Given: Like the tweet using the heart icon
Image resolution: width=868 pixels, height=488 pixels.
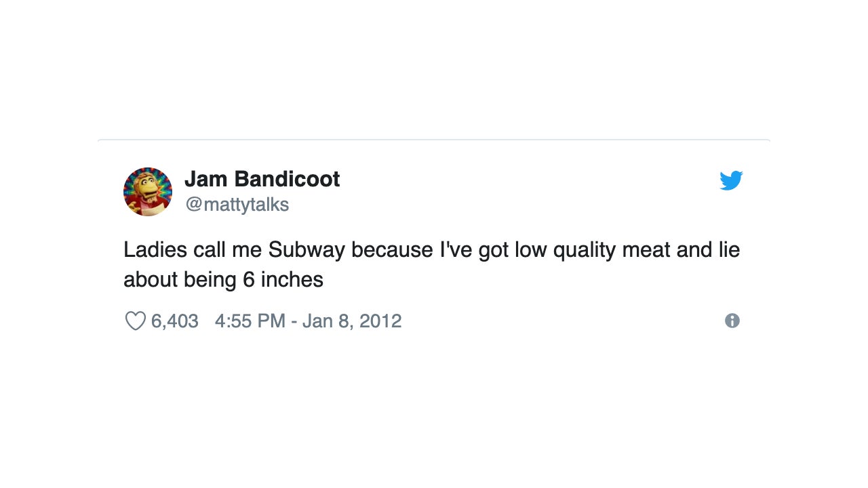Looking at the screenshot, I should click(136, 321).
